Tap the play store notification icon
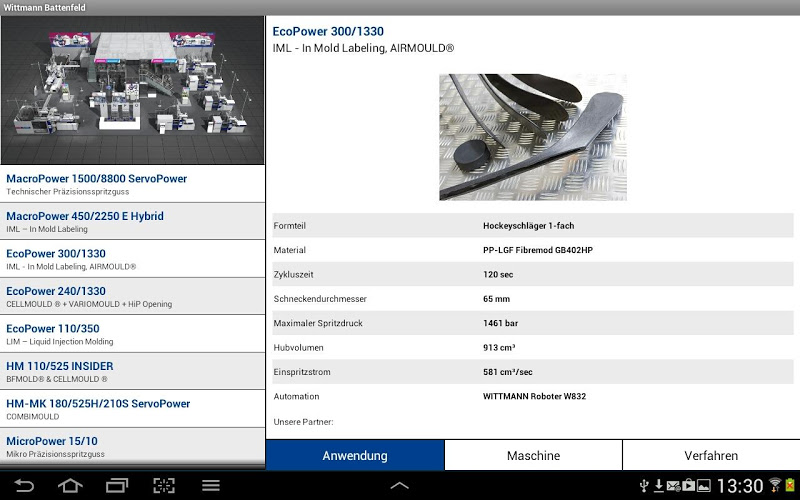Viewport: 800px width, 500px height. pos(689,485)
